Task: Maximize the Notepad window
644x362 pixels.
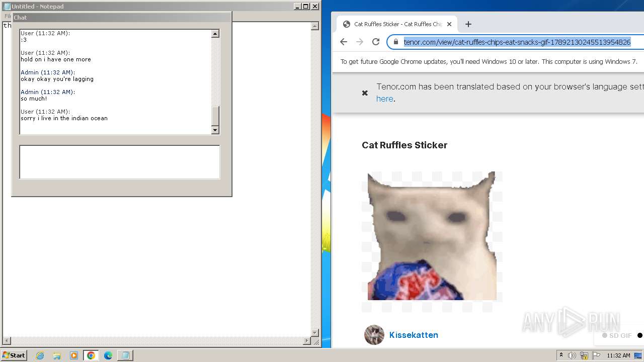Action: tap(306, 7)
